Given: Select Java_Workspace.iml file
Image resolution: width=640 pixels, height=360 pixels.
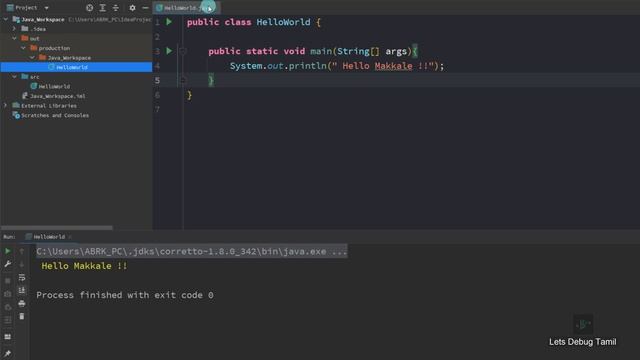Looking at the screenshot, I should [x=58, y=96].
